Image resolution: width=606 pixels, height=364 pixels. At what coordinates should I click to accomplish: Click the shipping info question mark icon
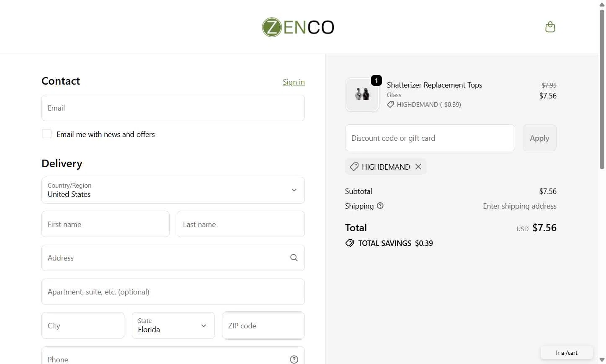point(380,206)
